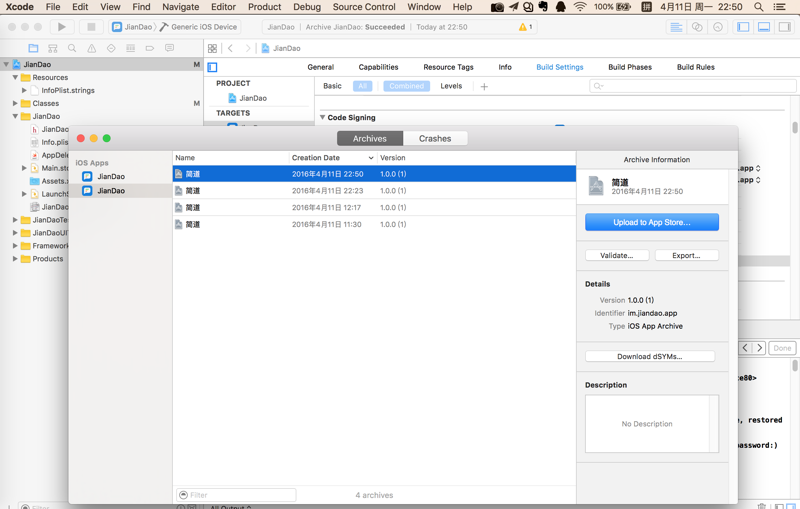800x509 pixels.
Task: Click the Export button
Action: (686, 256)
